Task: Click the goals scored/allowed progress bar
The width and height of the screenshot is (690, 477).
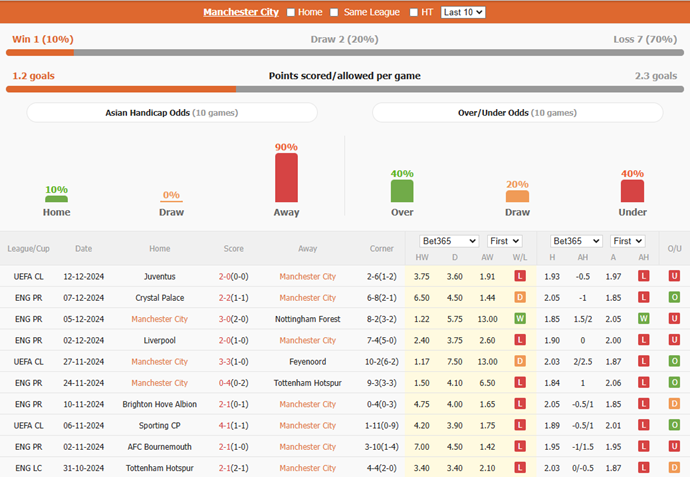Action: (345, 89)
